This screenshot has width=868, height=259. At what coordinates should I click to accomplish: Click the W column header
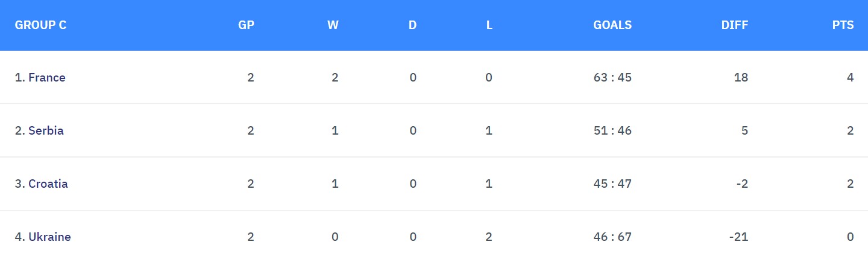click(333, 25)
